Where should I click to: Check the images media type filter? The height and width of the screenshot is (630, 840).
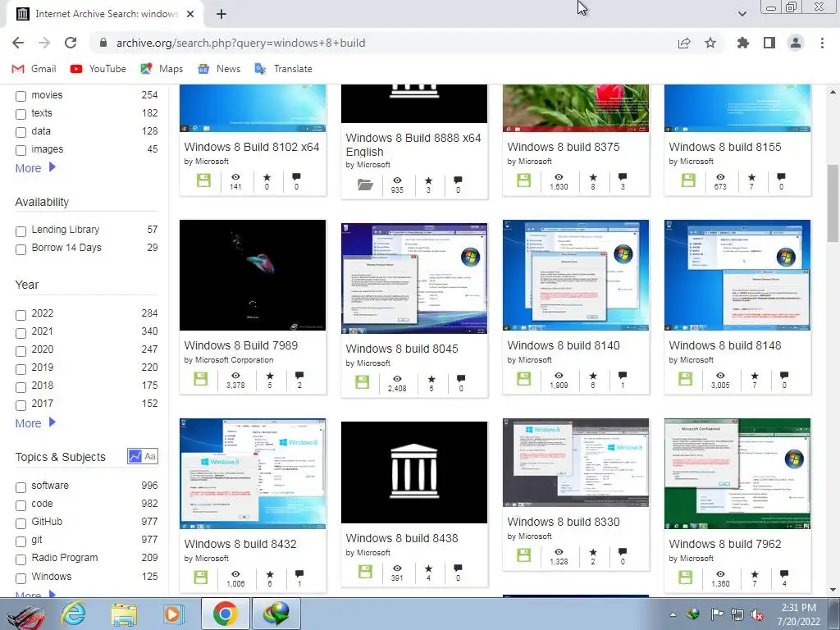click(21, 151)
